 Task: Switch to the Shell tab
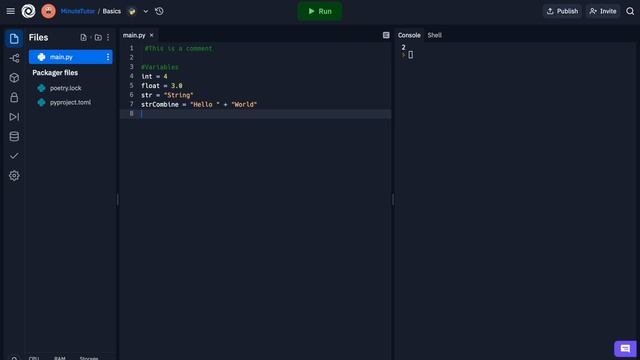(x=434, y=36)
